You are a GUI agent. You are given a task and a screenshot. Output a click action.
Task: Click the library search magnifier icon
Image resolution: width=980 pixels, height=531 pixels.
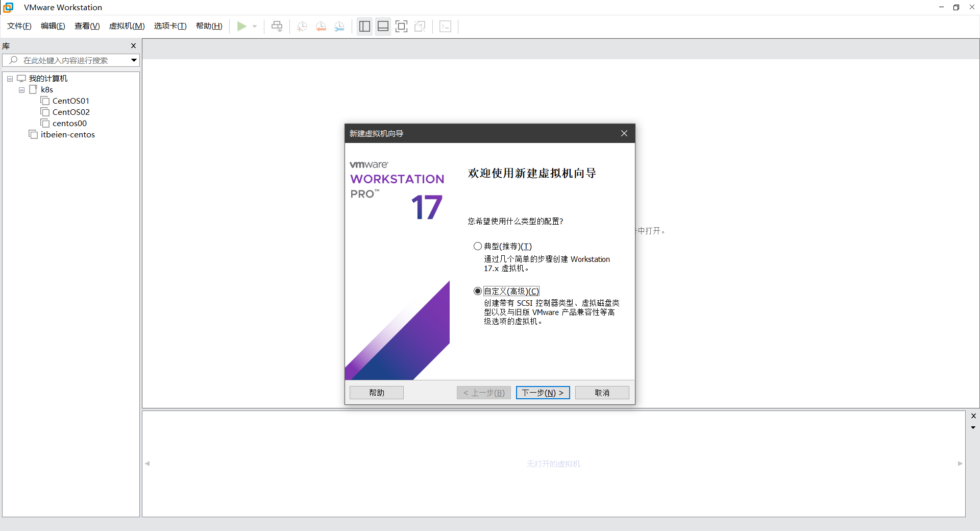(x=14, y=60)
